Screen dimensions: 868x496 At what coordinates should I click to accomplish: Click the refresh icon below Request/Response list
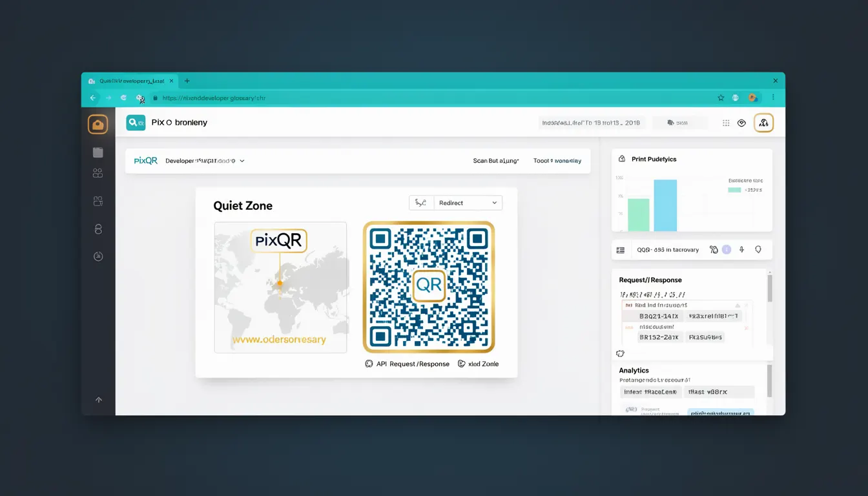pos(620,353)
